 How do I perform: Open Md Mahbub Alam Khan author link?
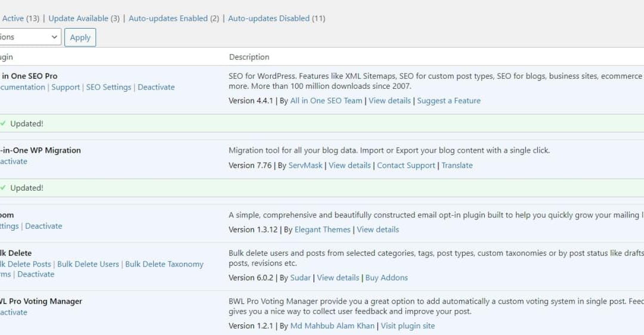click(x=332, y=325)
